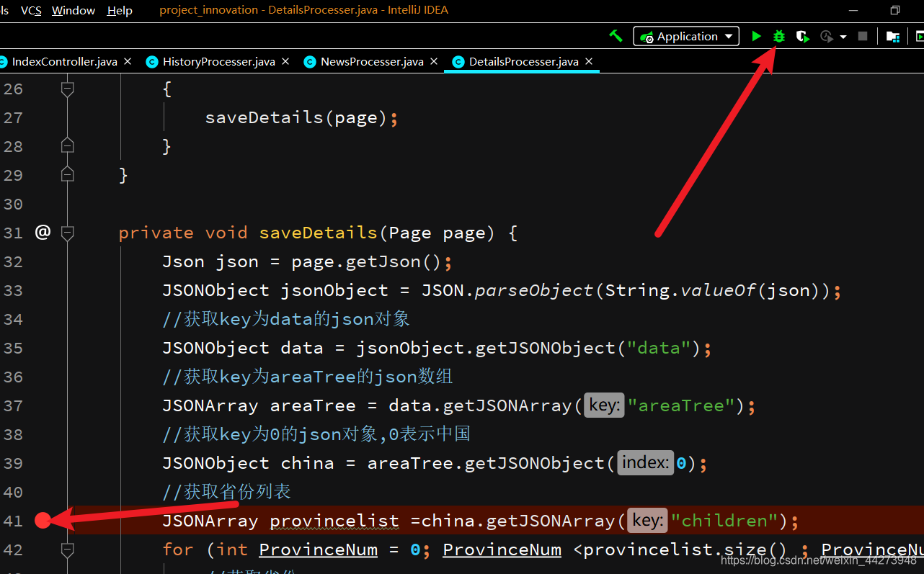Viewport: 924px width, 574px height.
Task: Switch to the NewsProcesser.java tab
Action: [x=372, y=62]
